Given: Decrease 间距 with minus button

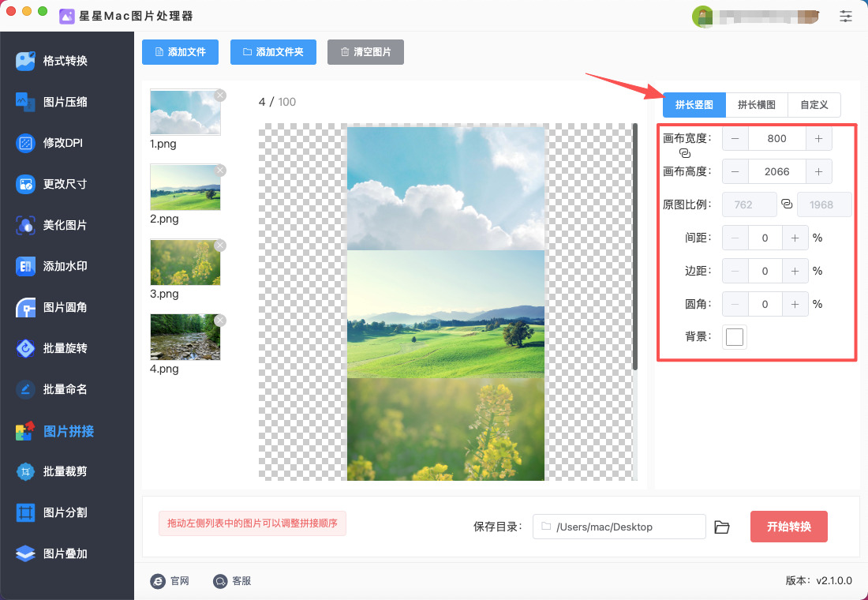Looking at the screenshot, I should point(735,238).
